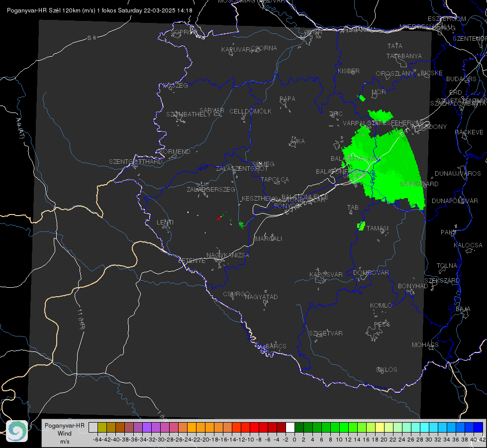Click the BICSKE city label
This screenshot has height=448, width=487.
pos(432,73)
